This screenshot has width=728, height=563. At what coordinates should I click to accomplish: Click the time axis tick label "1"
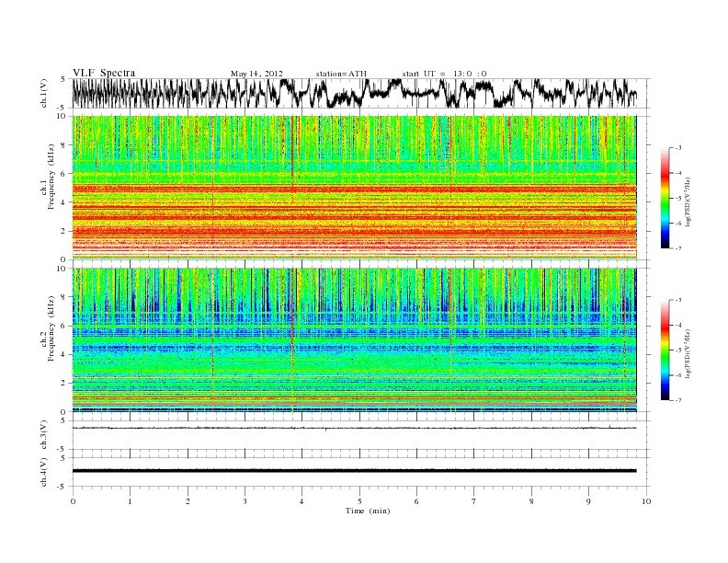(130, 501)
